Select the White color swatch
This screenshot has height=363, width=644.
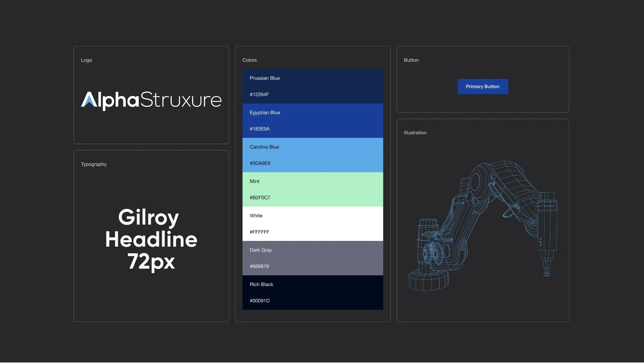pyautogui.click(x=313, y=224)
